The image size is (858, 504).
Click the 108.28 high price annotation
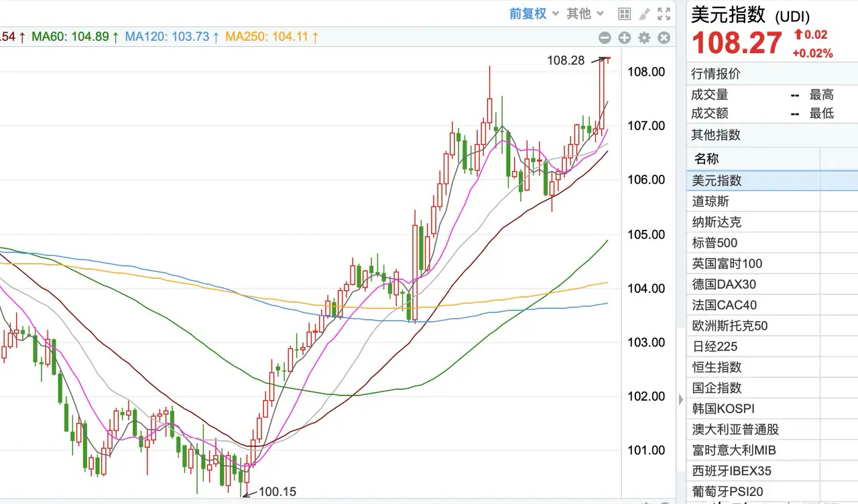pos(566,61)
